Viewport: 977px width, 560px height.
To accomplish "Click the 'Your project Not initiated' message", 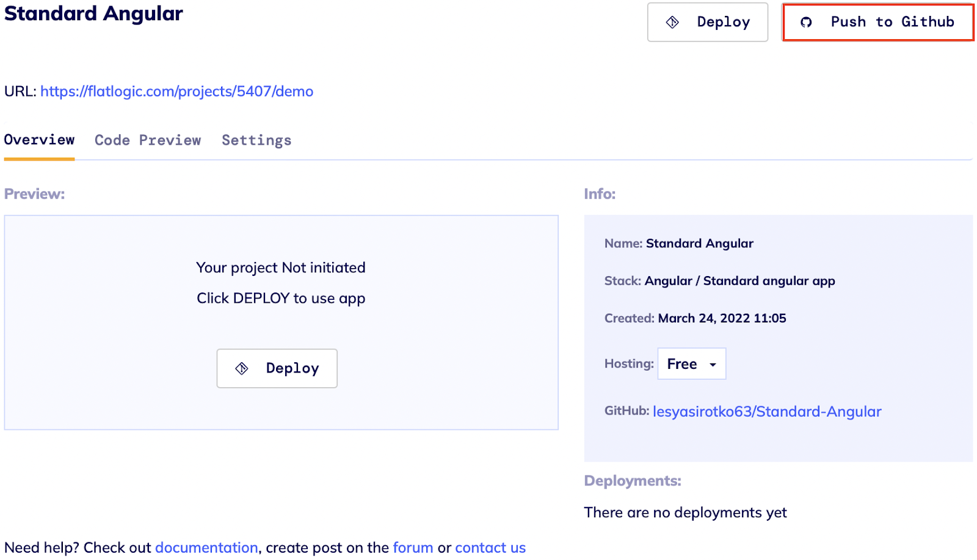I will [x=281, y=267].
